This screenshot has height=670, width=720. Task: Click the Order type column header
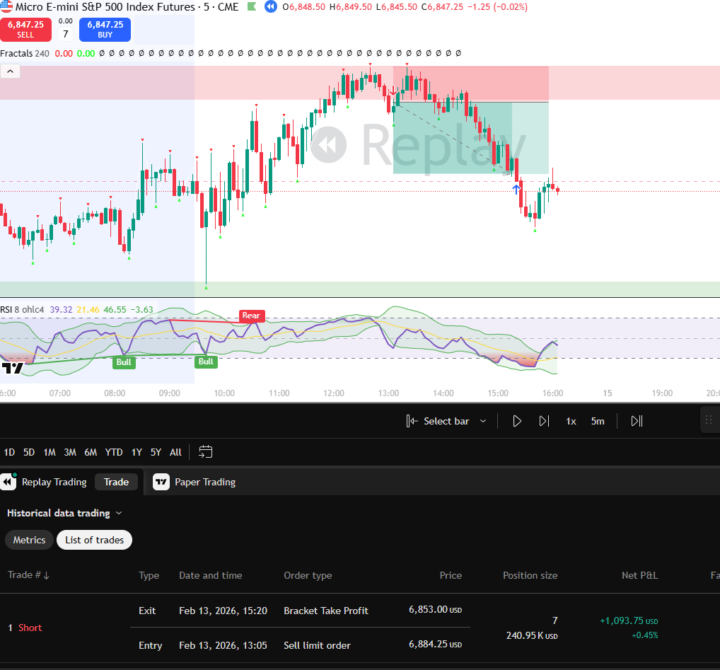click(308, 575)
